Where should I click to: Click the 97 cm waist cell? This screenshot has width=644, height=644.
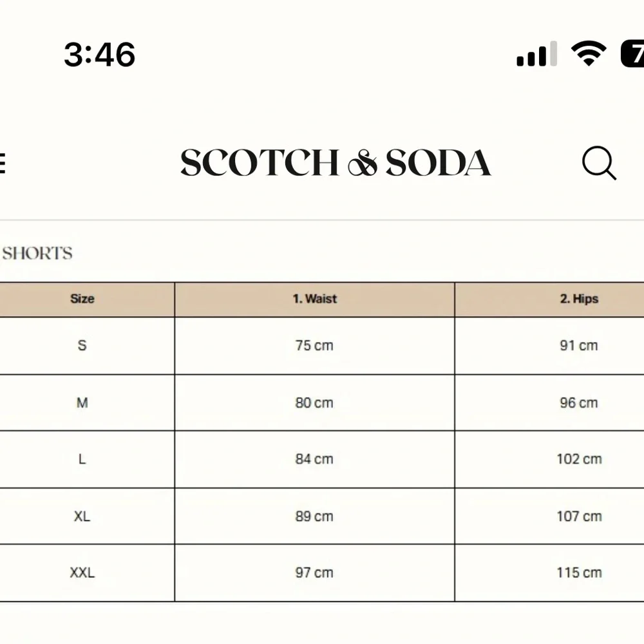coord(314,573)
